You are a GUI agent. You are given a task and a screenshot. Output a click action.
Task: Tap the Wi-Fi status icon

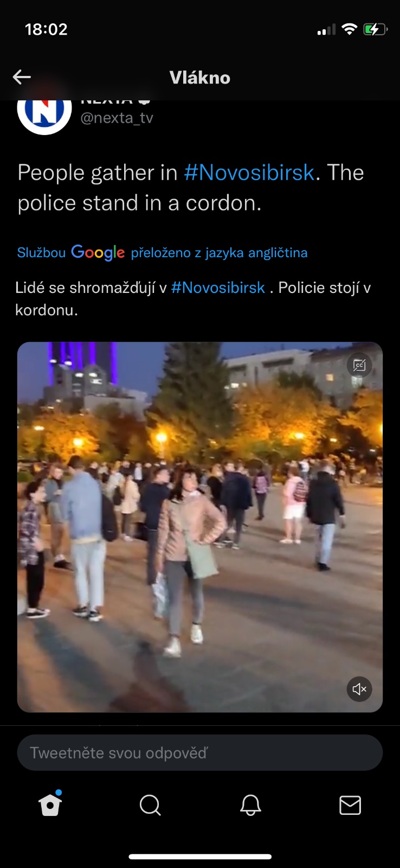[x=350, y=29]
